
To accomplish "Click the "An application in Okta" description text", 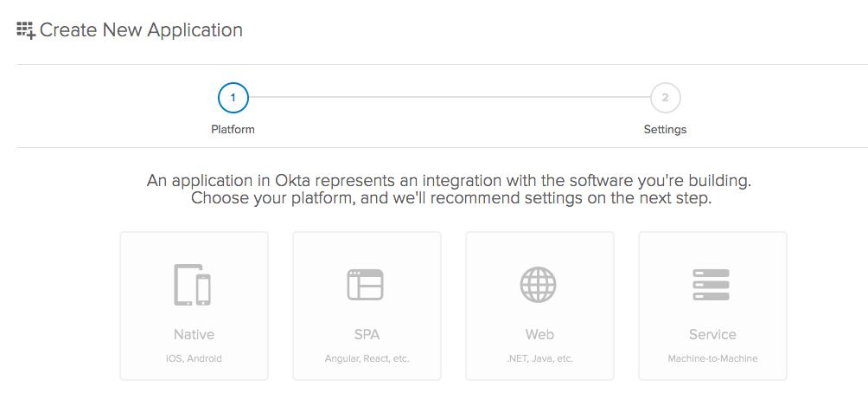I will pyautogui.click(x=450, y=181).
